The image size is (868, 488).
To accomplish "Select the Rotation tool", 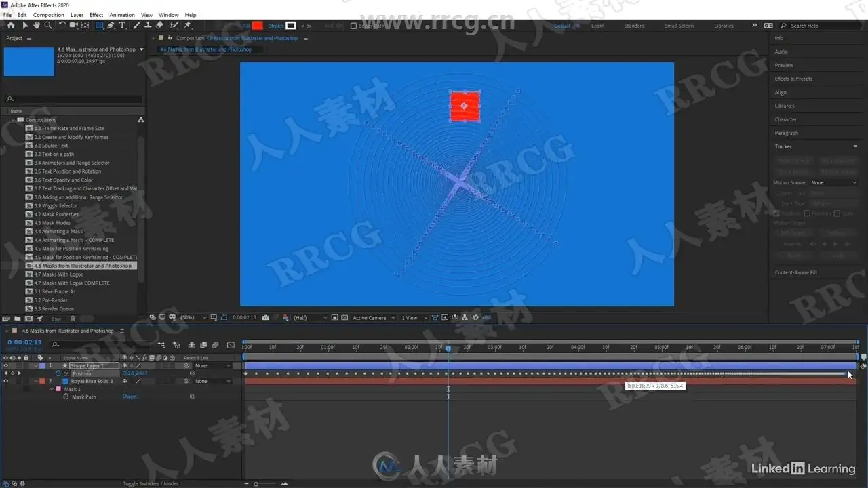I will [62, 26].
